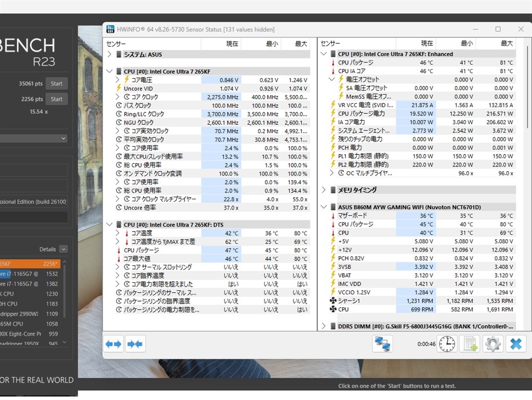Click the remote monitoring network icon
Viewport: 532px width, 400px height.
(382, 343)
